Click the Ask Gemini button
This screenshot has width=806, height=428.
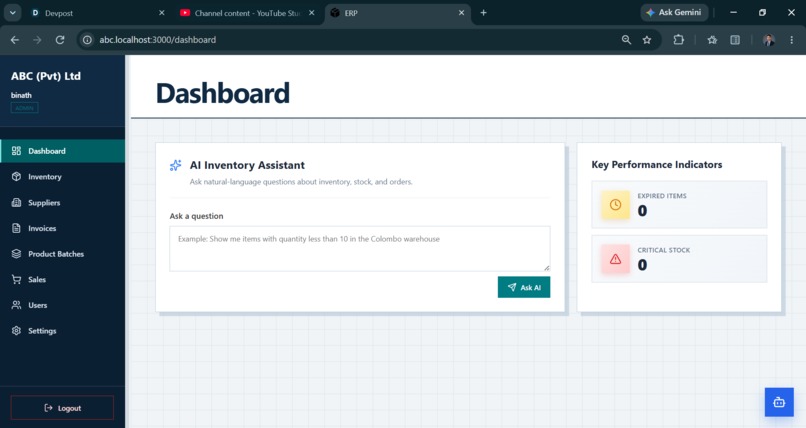pos(674,12)
